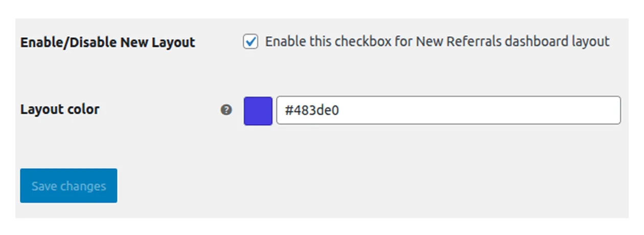Click the blue checkmark in the checkbox
This screenshot has height=235, width=644.
[250, 42]
